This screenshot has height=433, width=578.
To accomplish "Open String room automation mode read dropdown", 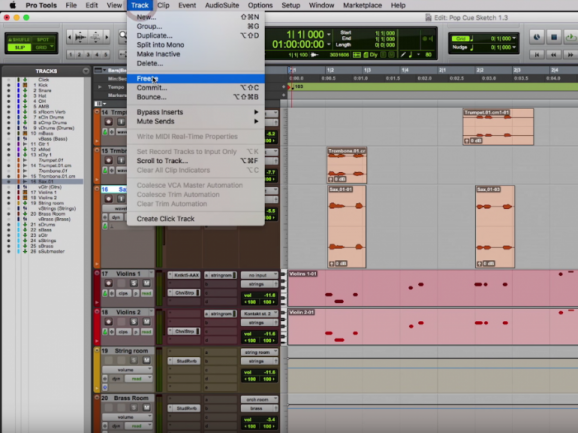I will pos(139,378).
